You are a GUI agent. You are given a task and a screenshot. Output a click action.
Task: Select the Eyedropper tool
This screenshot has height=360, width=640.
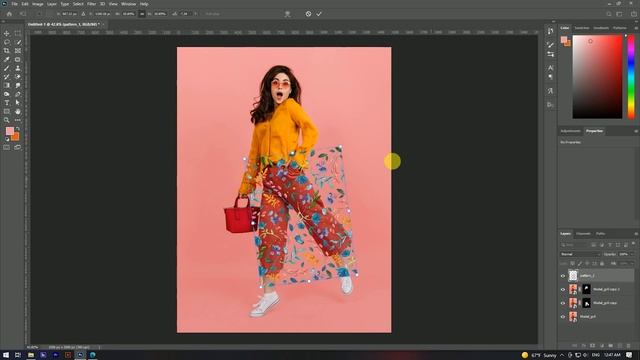coord(7,59)
